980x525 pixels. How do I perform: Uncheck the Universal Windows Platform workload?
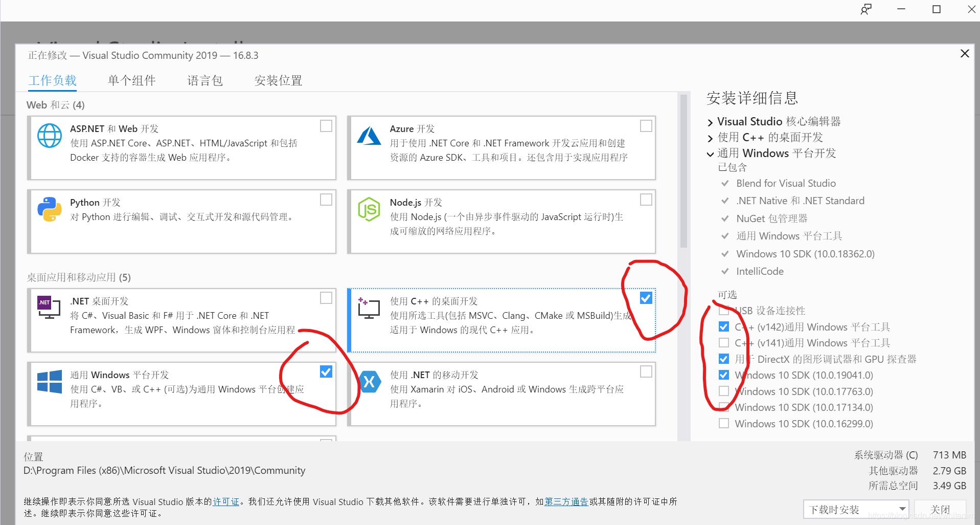pos(326,371)
